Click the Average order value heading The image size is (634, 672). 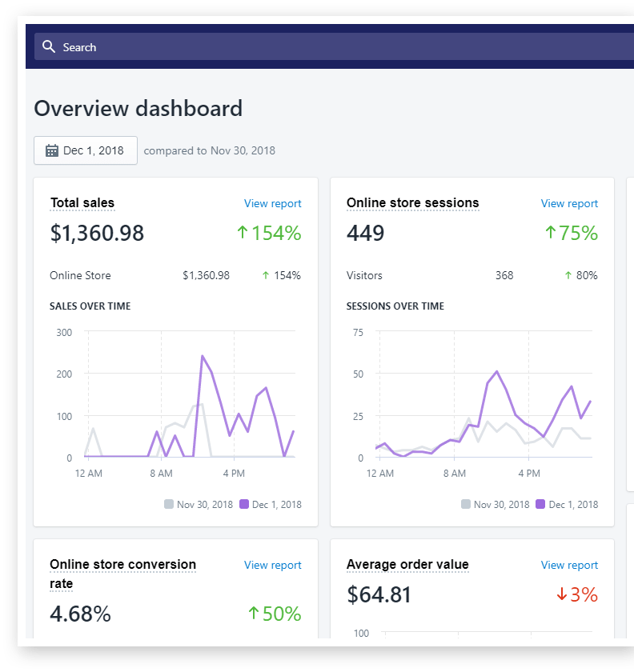pos(407,565)
